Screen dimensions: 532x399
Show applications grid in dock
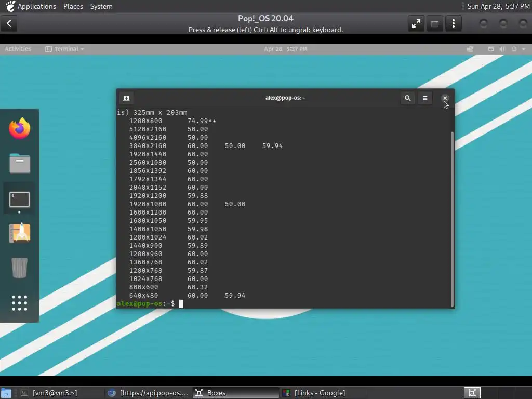pyautogui.click(x=19, y=303)
